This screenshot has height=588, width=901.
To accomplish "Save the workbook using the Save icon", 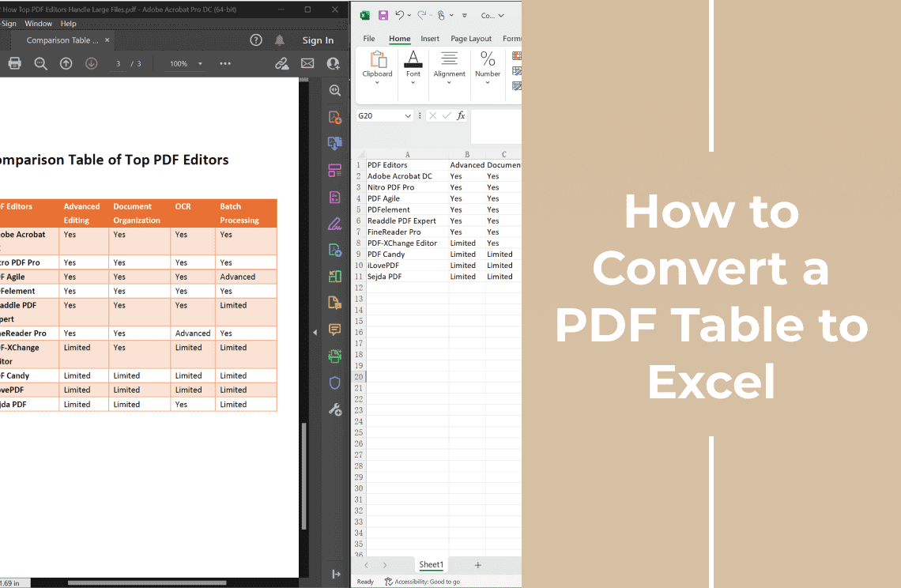I will click(383, 14).
